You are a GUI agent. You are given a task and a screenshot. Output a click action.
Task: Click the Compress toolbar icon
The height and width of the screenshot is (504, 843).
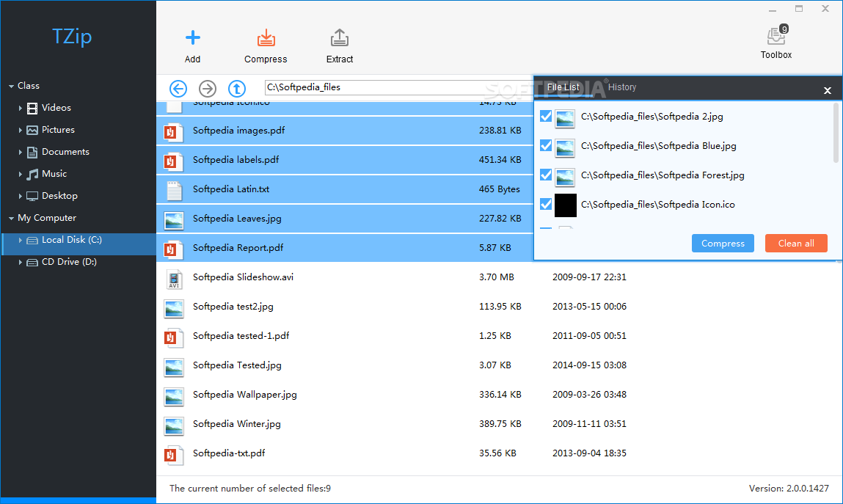pos(266,37)
